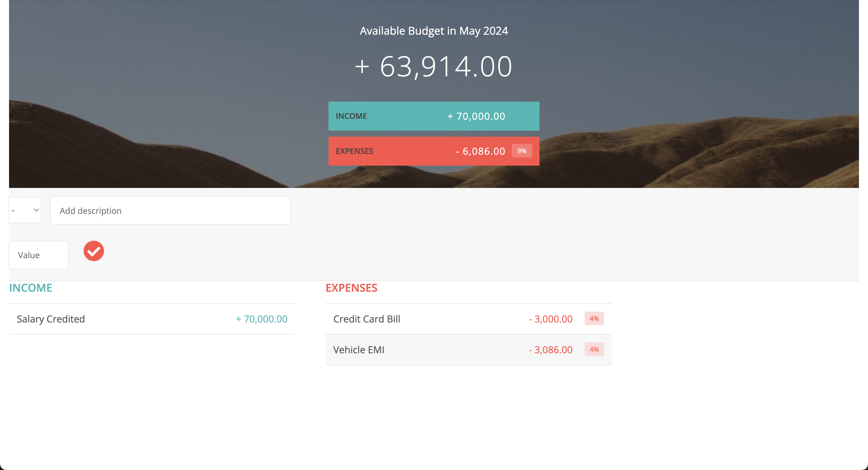The height and width of the screenshot is (470, 868).
Task: Select the teal INCOME summary bar
Action: coord(434,116)
